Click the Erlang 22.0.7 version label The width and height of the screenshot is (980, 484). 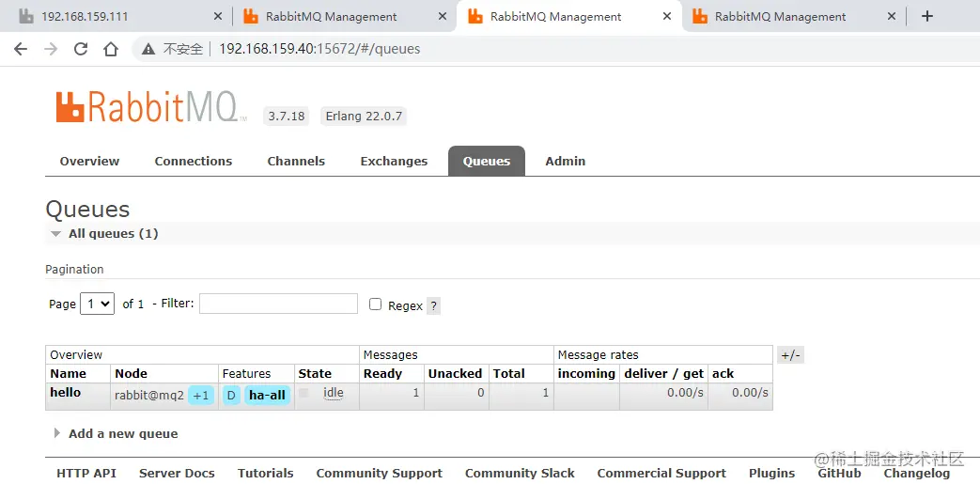(x=364, y=117)
